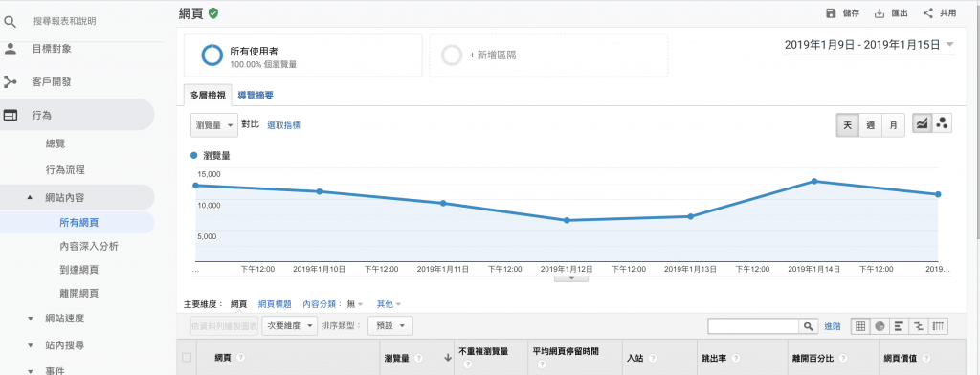Collapse the 網站內容 tree section
Image resolution: width=980 pixels, height=375 pixels.
point(30,197)
